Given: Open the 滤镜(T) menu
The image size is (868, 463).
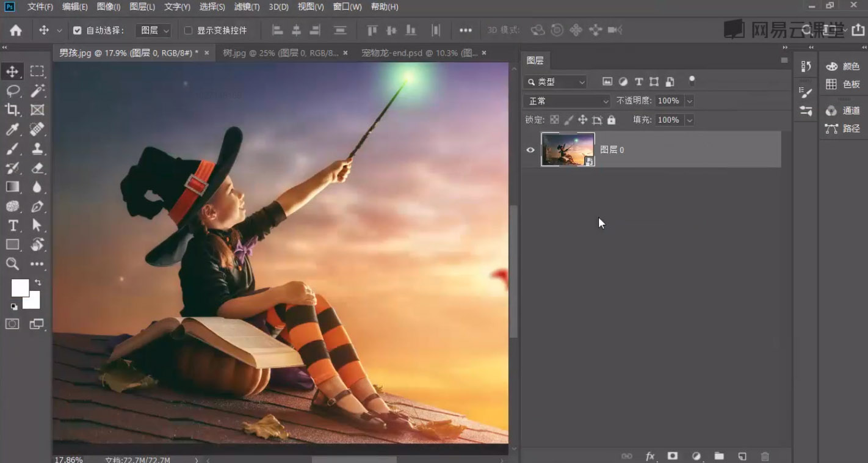Looking at the screenshot, I should pyautogui.click(x=247, y=7).
